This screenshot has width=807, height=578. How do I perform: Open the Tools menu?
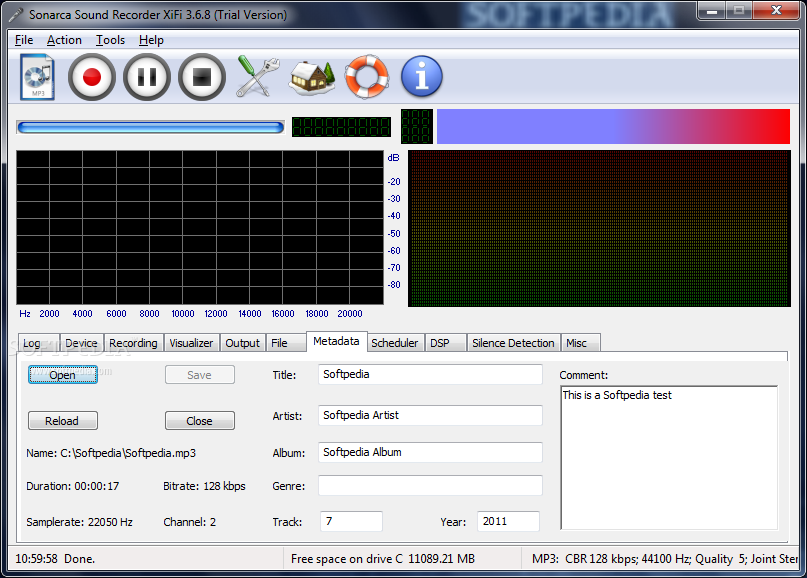(x=110, y=40)
